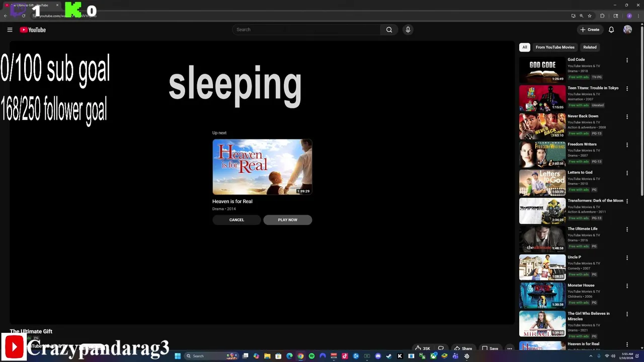Image resolution: width=644 pixels, height=362 pixels.
Task: Open options menu for Freedom Writers
Action: 627,144
